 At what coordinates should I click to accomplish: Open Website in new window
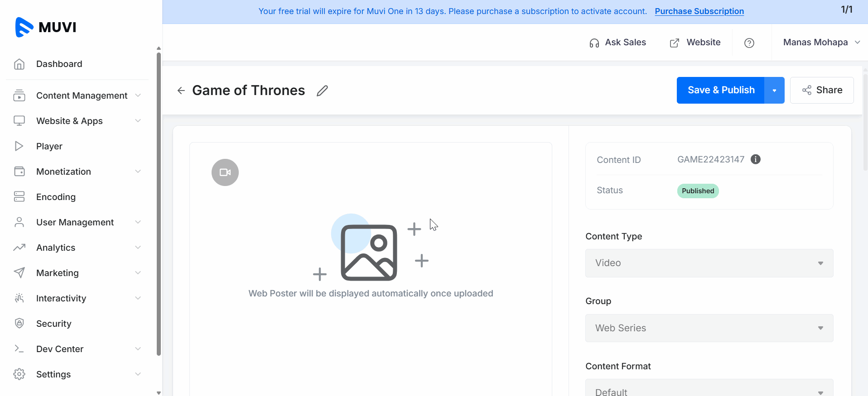695,43
